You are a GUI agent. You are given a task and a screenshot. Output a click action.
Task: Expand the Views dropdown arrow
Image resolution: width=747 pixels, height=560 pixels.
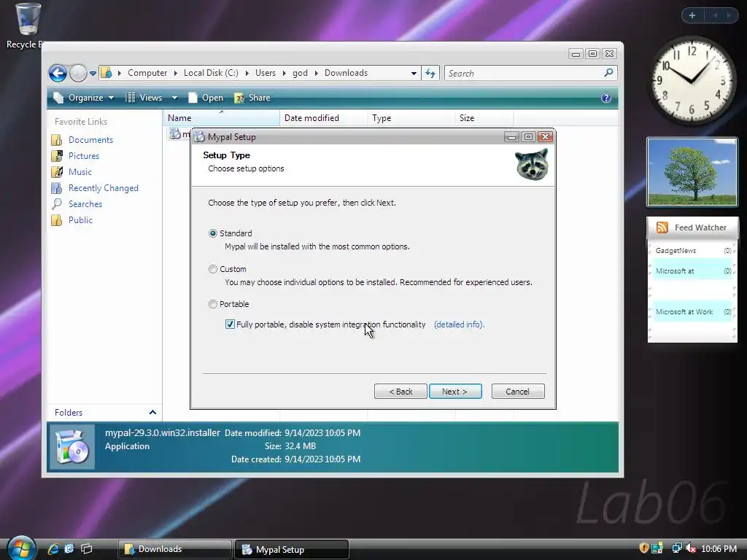click(174, 98)
